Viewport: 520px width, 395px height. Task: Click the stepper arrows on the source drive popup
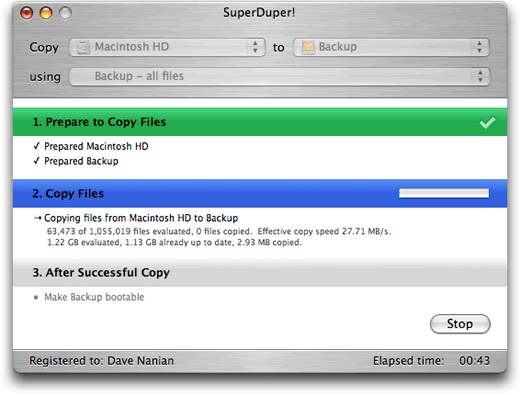coord(255,47)
